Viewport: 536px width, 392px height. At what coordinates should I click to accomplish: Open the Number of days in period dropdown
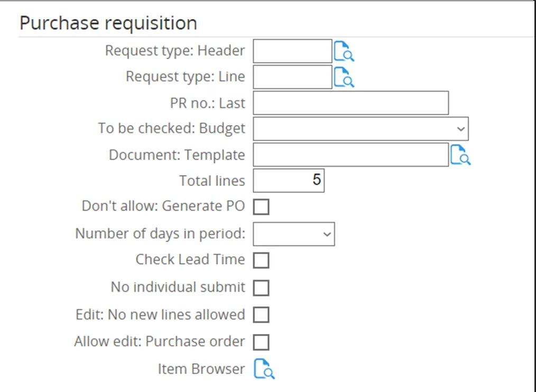(294, 234)
